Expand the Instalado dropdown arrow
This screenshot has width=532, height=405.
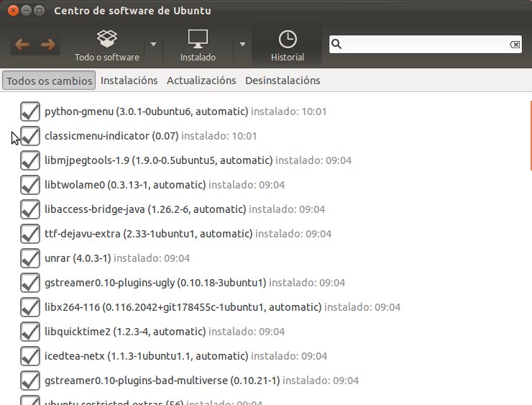pos(242,44)
